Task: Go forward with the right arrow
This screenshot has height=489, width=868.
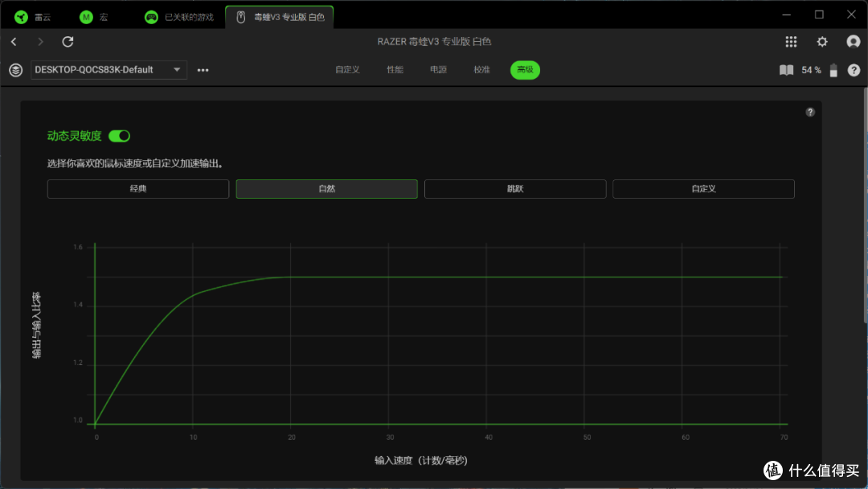Action: pyautogui.click(x=40, y=42)
